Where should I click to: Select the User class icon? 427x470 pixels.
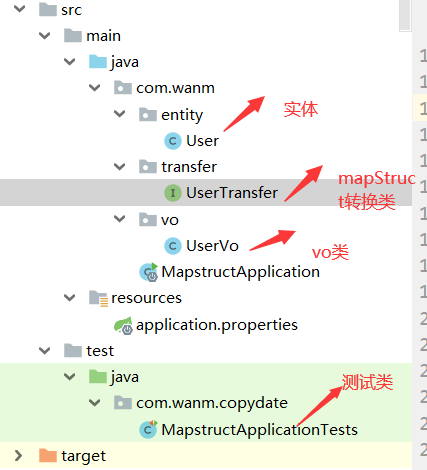pos(173,141)
